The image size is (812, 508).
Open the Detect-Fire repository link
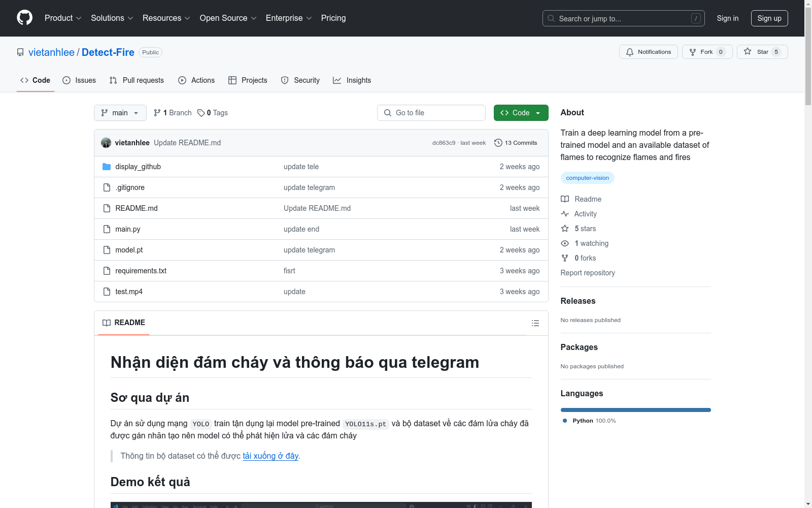tap(108, 52)
